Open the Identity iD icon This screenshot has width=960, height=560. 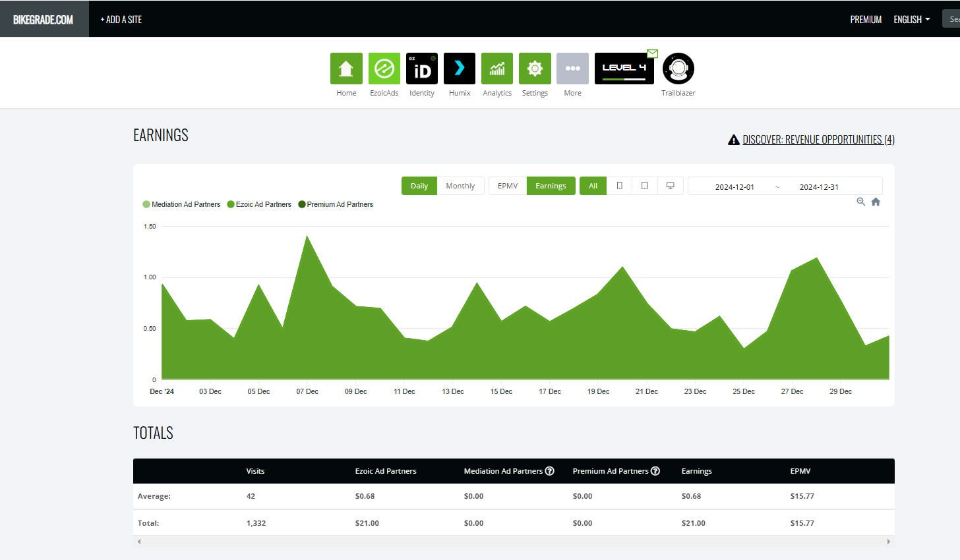pos(422,69)
